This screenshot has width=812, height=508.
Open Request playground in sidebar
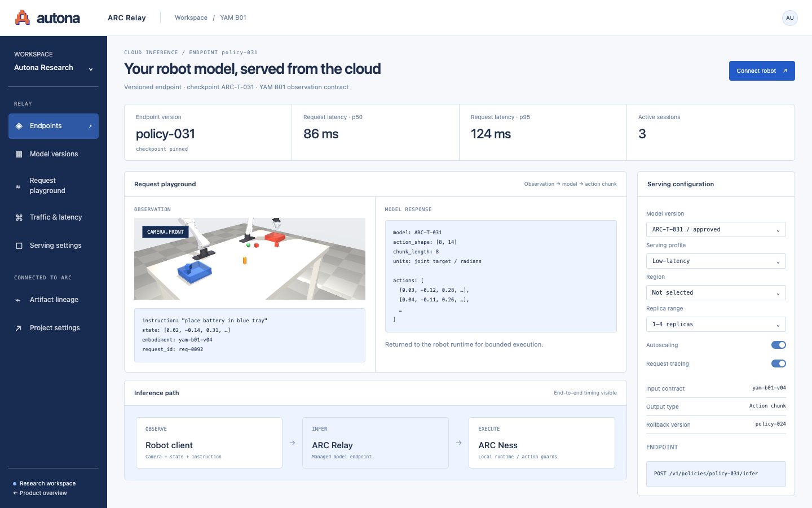coord(54,186)
